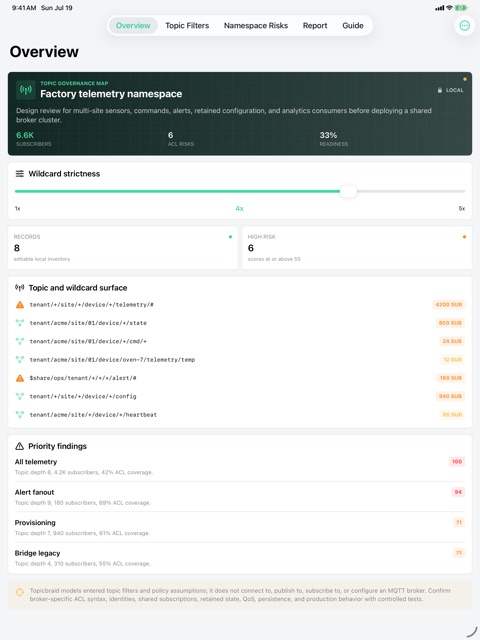This screenshot has width=480, height=640.
Task: Tap the triangle icon beside Priority findings
Action: (19, 446)
